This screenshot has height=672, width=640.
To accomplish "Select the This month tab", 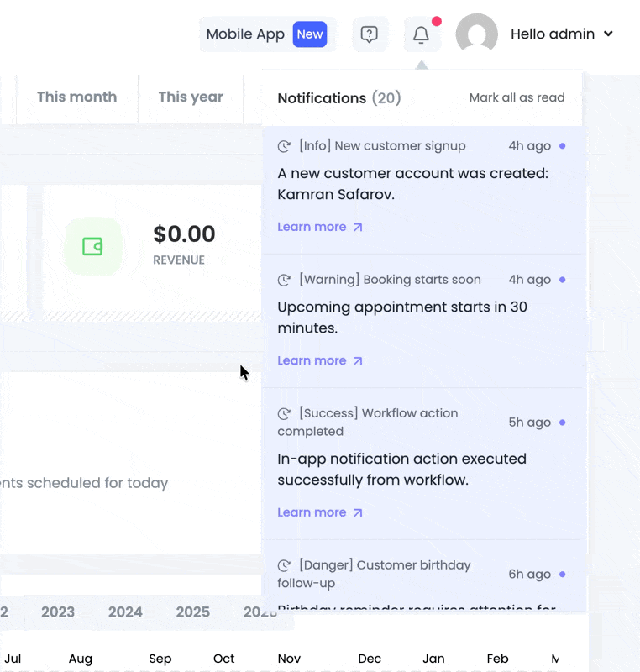I will click(76, 97).
